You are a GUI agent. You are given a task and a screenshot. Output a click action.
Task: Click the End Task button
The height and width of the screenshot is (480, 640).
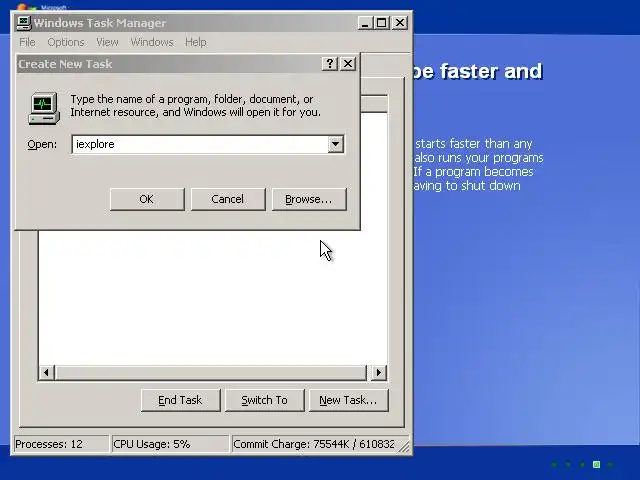click(180, 400)
